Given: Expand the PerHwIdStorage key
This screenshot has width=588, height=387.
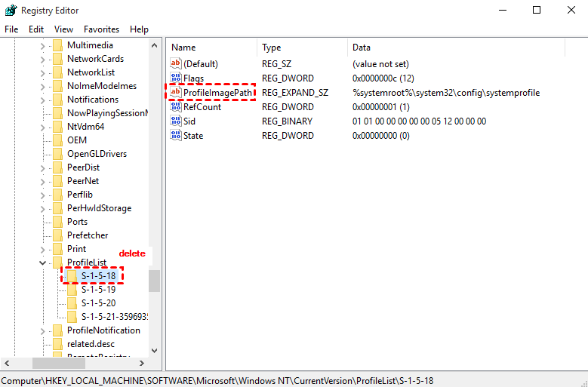Looking at the screenshot, I should click(x=42, y=209).
